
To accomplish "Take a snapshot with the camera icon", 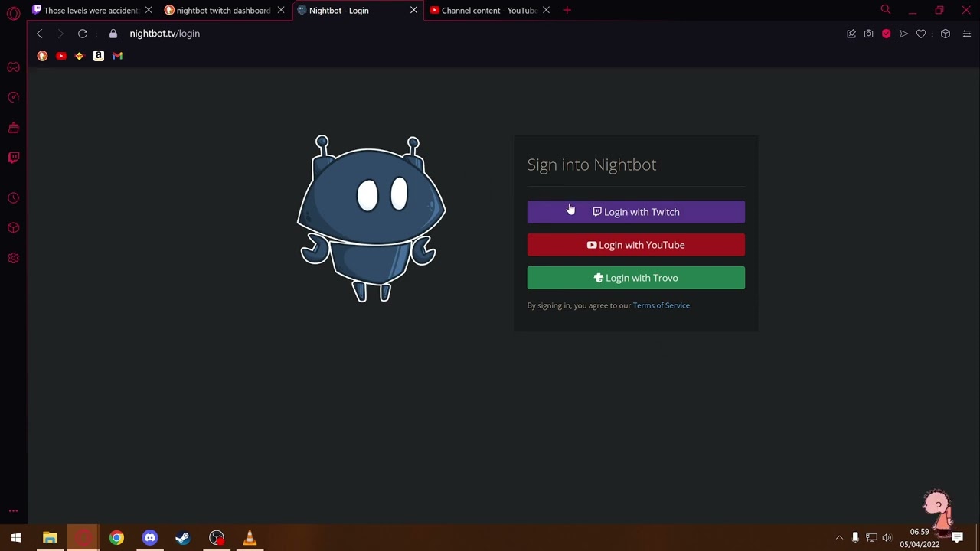I will [868, 34].
